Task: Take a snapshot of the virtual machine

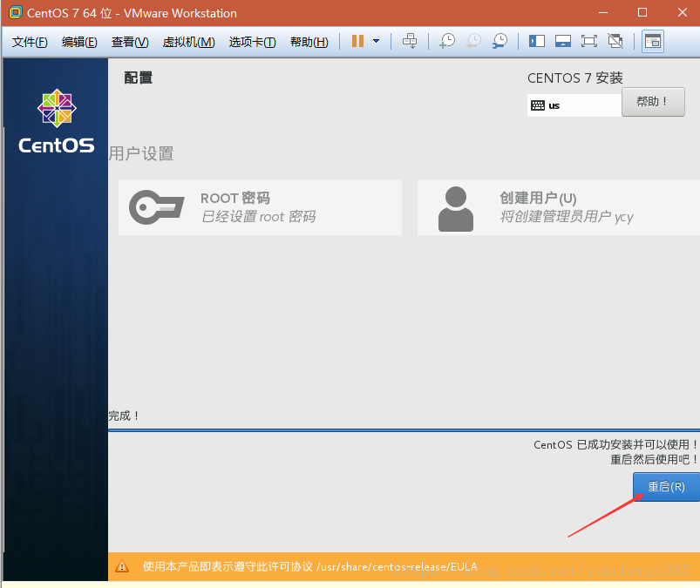Action: pyautogui.click(x=447, y=42)
